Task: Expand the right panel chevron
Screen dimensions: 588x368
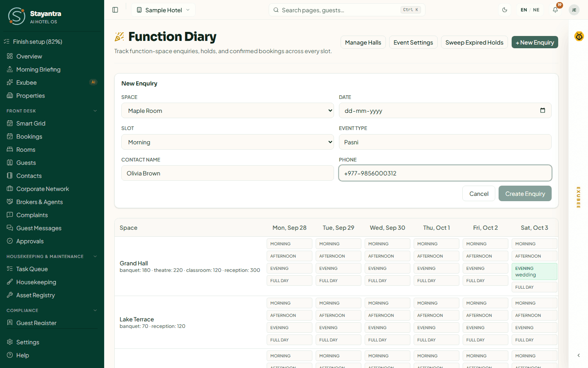Action: pos(579,355)
